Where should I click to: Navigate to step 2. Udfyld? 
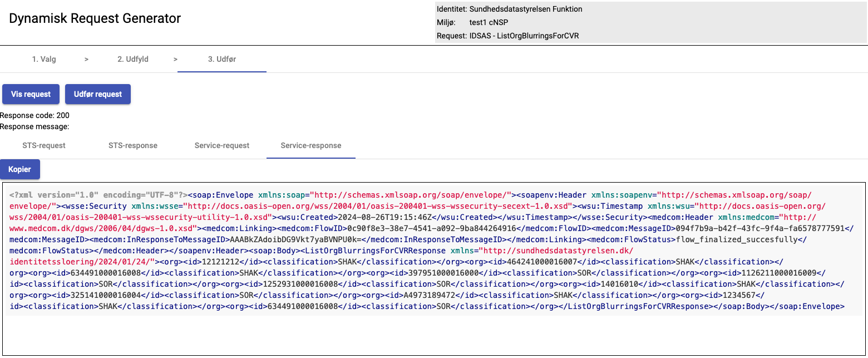pyautogui.click(x=133, y=59)
